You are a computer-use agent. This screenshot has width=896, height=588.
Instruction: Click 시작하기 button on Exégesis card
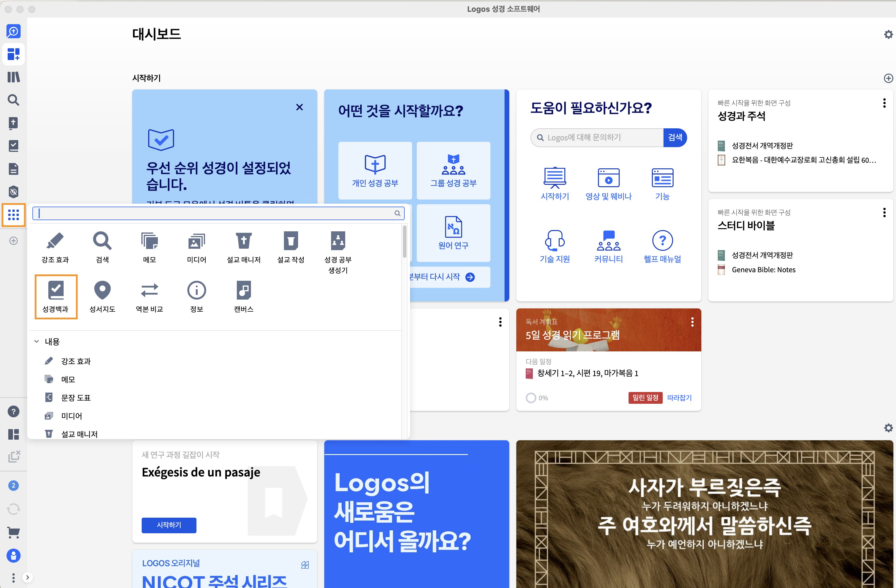point(169,525)
